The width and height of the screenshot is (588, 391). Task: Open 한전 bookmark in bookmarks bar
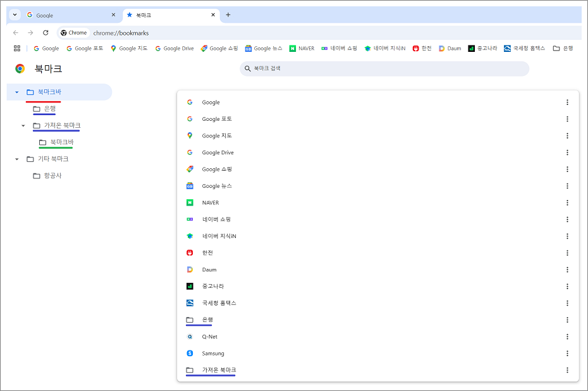422,49
